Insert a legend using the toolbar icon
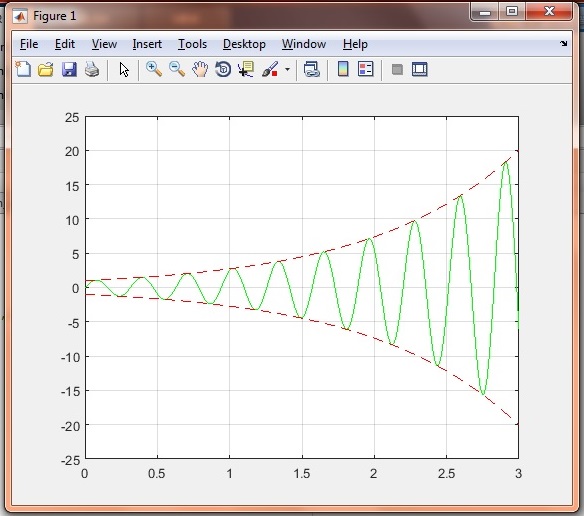The height and width of the screenshot is (516, 584). pyautogui.click(x=366, y=69)
